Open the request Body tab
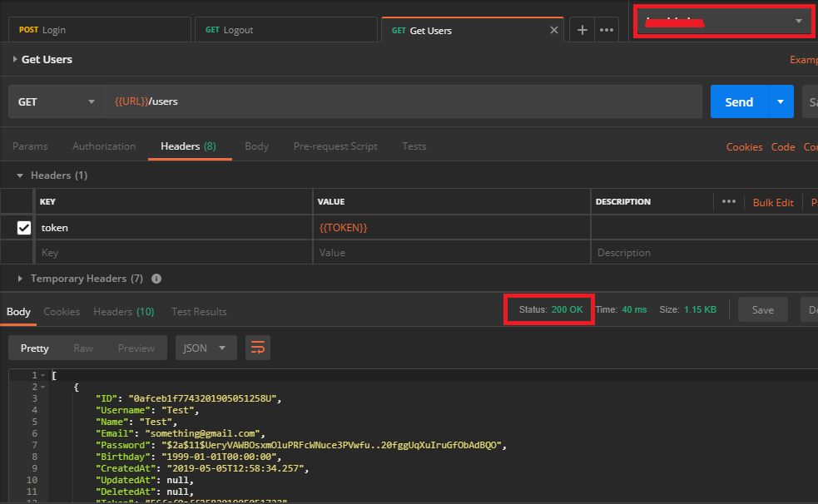Image resolution: width=818 pixels, height=504 pixels. 256,146
